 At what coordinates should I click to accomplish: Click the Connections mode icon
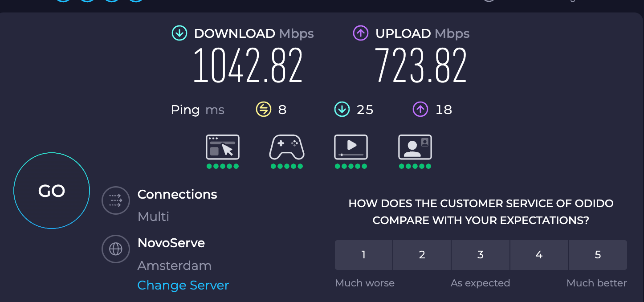pos(116,200)
